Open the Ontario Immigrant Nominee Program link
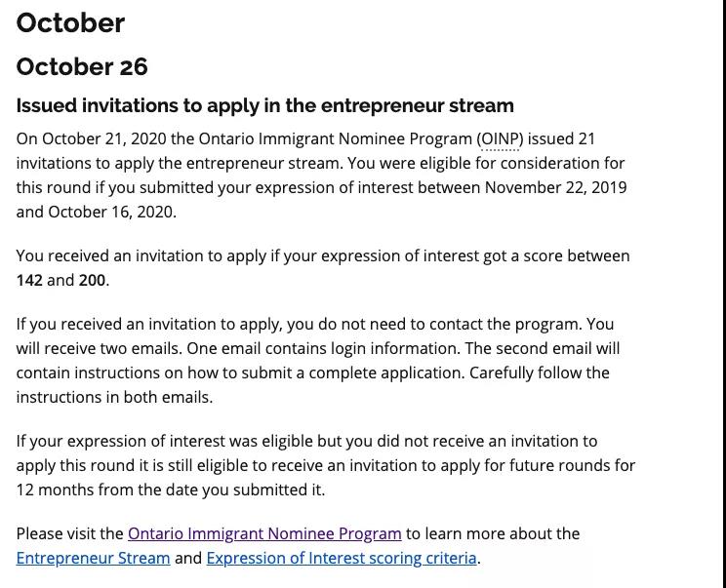Image resolution: width=726 pixels, height=588 pixels. (264, 533)
